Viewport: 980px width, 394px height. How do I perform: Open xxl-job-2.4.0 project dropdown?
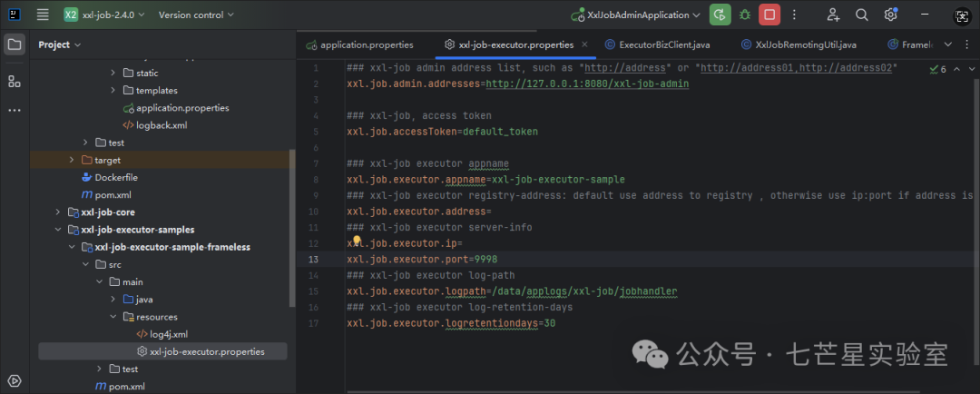[x=104, y=15]
